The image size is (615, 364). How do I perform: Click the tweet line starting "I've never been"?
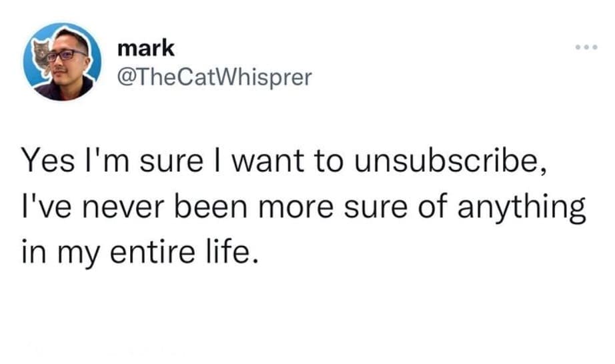(x=303, y=208)
